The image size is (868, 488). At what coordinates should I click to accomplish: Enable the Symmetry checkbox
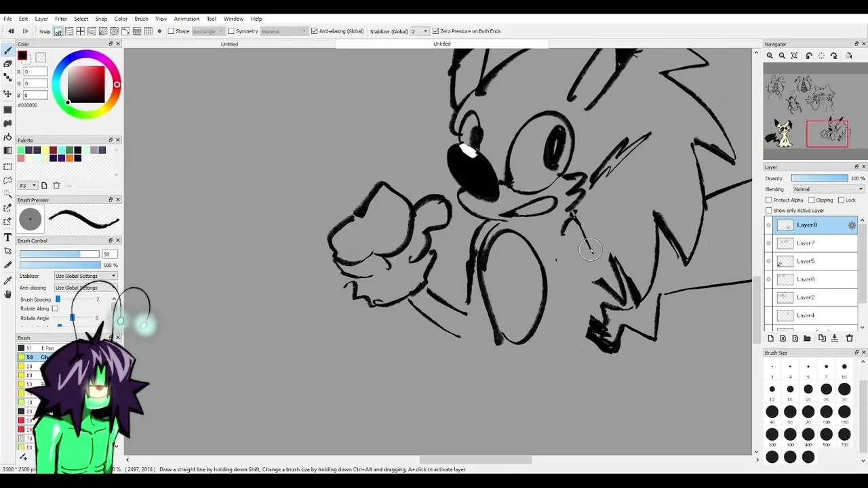point(231,31)
